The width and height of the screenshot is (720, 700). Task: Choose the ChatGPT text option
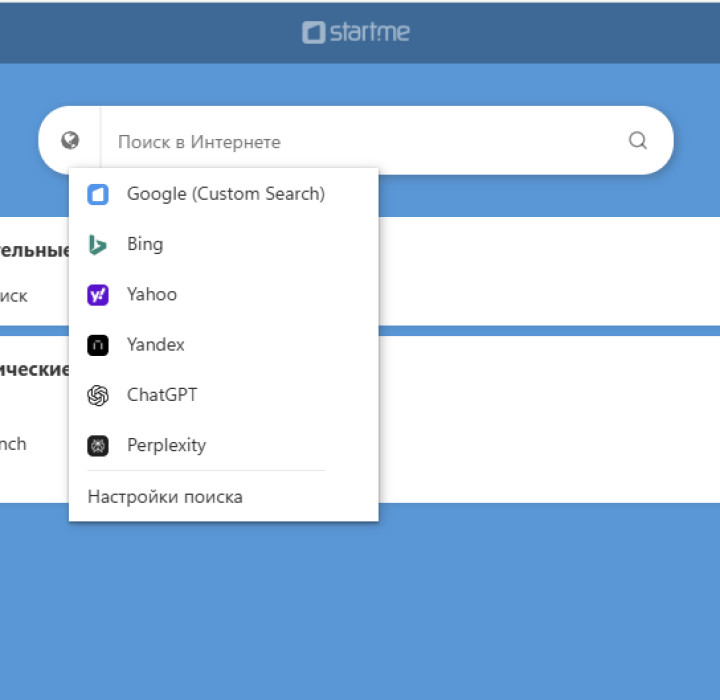(162, 394)
